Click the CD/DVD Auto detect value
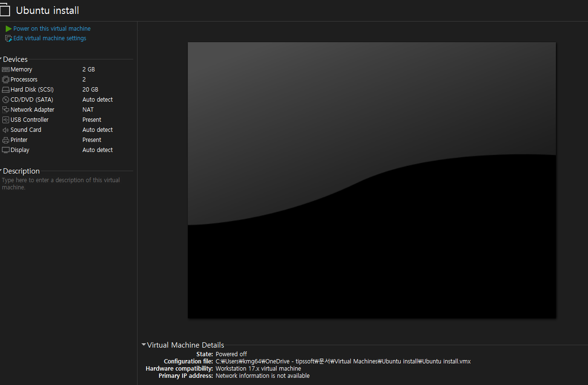Viewport: 588px width, 385px height. coord(98,100)
